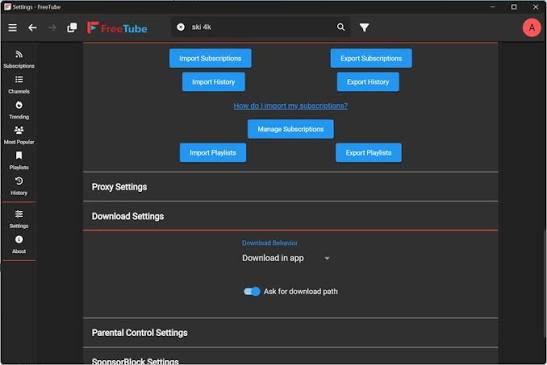
Task: Expand the Proxy Settings section
Action: (291, 187)
